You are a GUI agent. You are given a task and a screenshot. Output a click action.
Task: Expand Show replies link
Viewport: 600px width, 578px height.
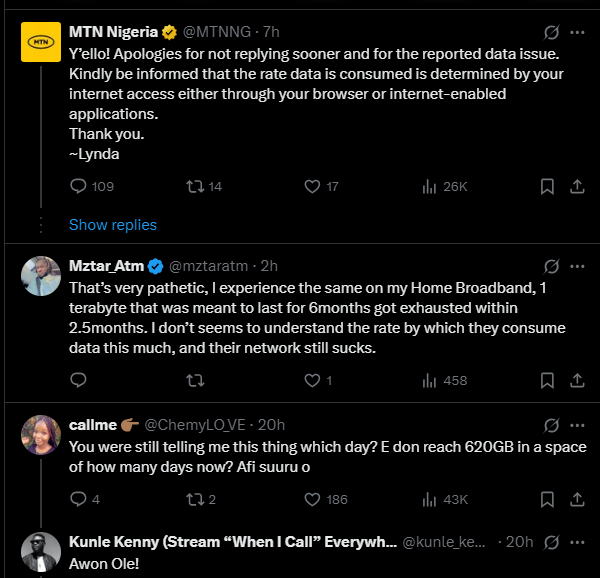click(112, 224)
